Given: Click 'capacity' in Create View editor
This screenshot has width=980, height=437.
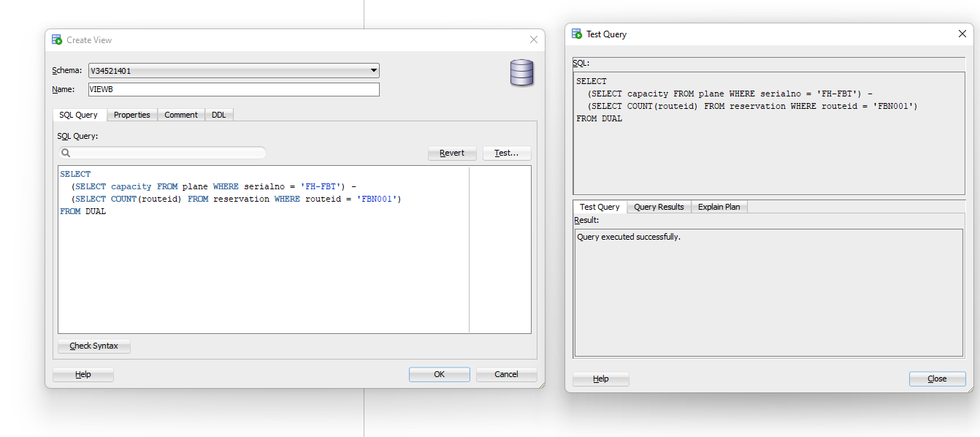Looking at the screenshot, I should (131, 187).
